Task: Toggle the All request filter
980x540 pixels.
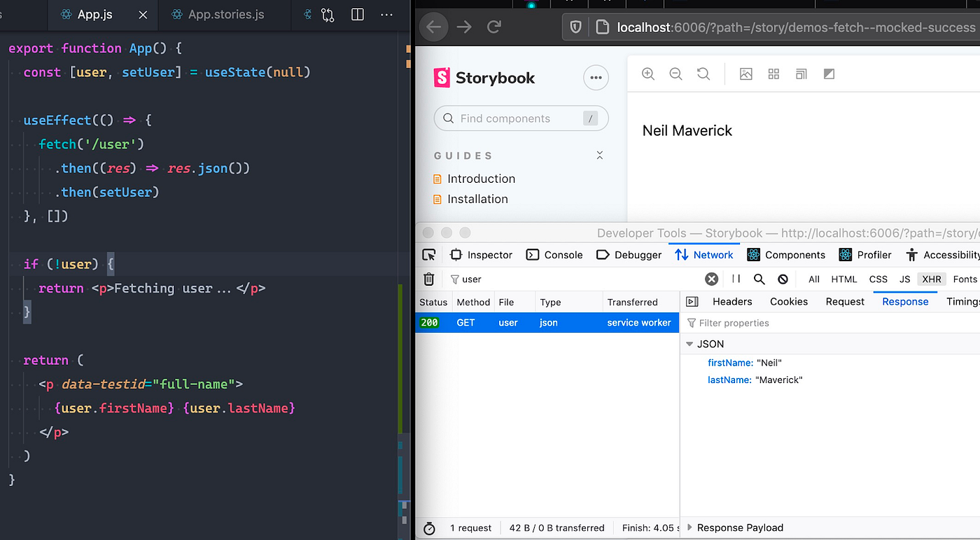Action: click(814, 279)
